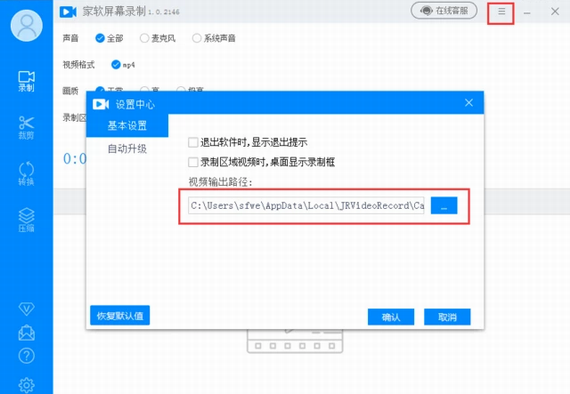
Task: Click the diamond VIP icon in sidebar
Action: 27,309
